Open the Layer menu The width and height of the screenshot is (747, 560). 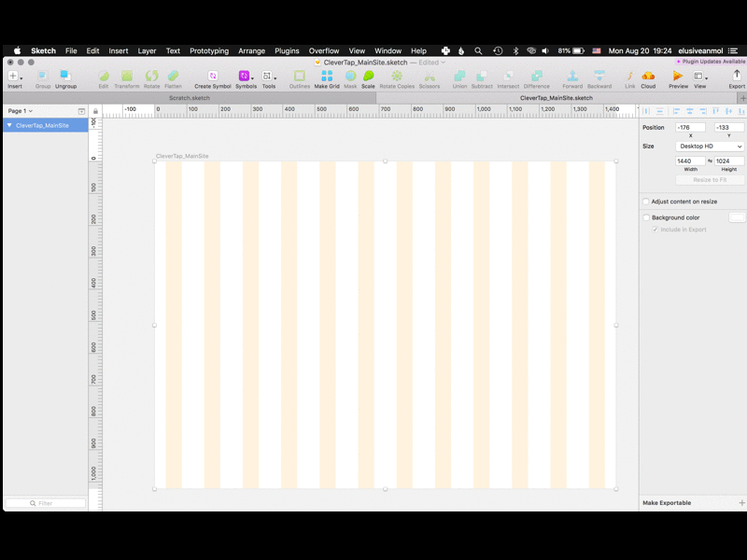pos(147,50)
